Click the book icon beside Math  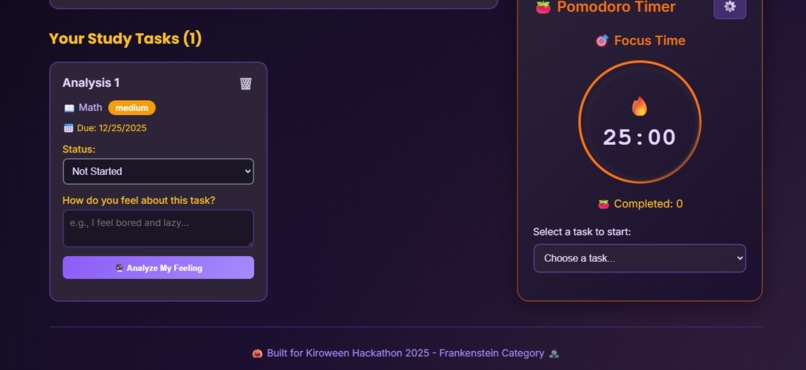click(x=69, y=108)
